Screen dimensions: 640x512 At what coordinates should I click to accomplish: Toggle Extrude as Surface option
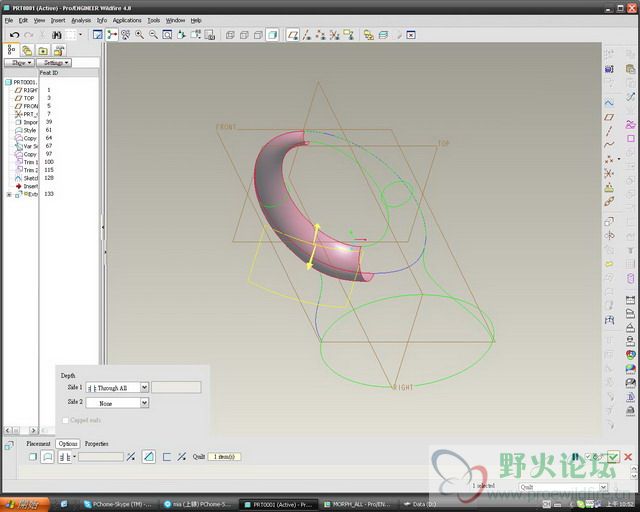tap(47, 457)
